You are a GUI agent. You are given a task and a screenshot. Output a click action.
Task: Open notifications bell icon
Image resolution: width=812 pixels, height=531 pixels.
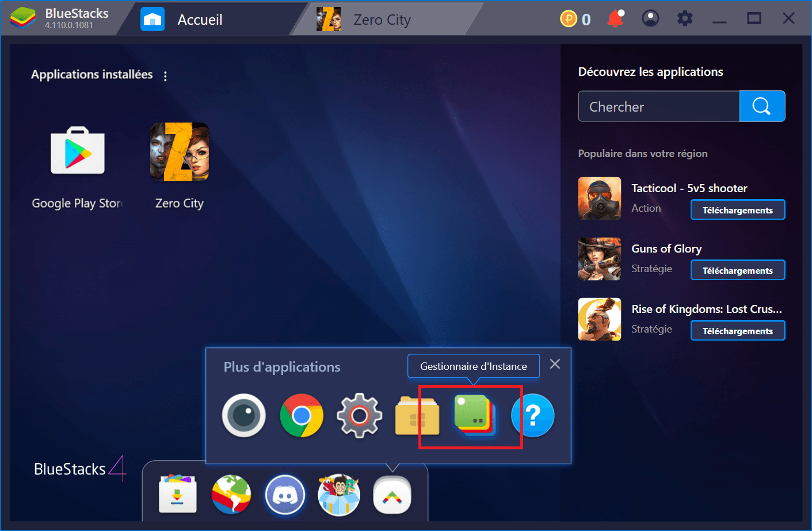(x=615, y=19)
